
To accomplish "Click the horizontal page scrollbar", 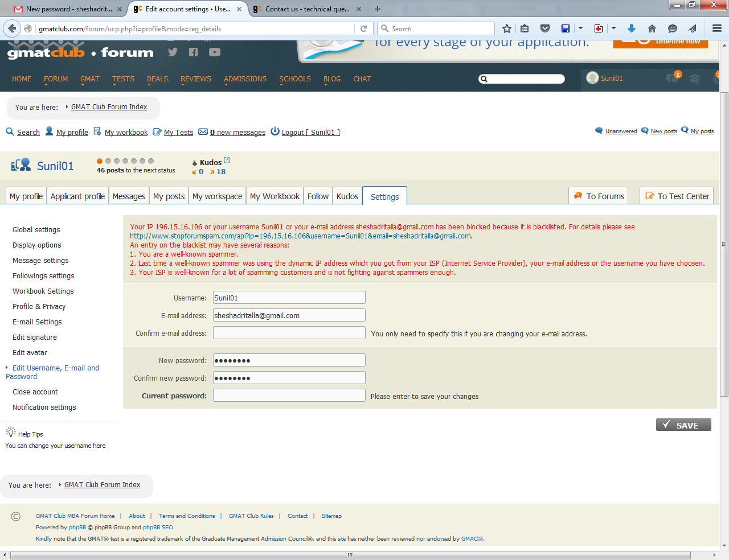I will (x=350, y=555).
